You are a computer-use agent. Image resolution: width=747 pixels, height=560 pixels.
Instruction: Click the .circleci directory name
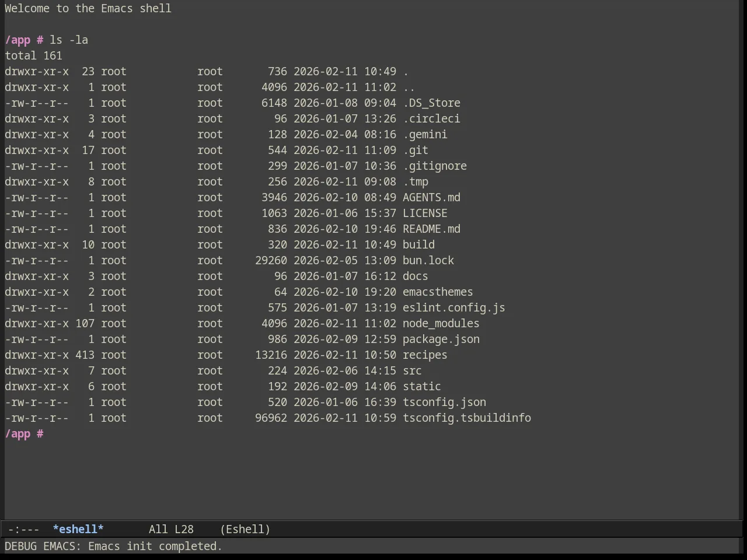pos(431,119)
